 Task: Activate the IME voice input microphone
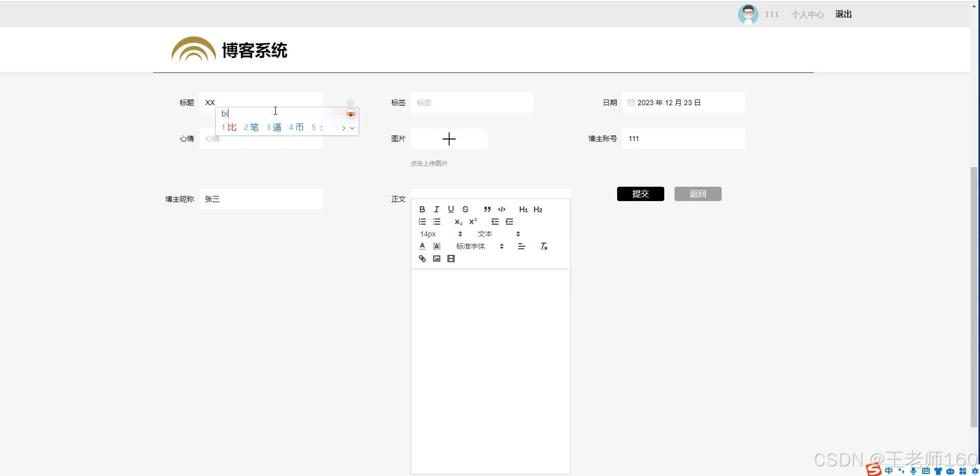[913, 471]
